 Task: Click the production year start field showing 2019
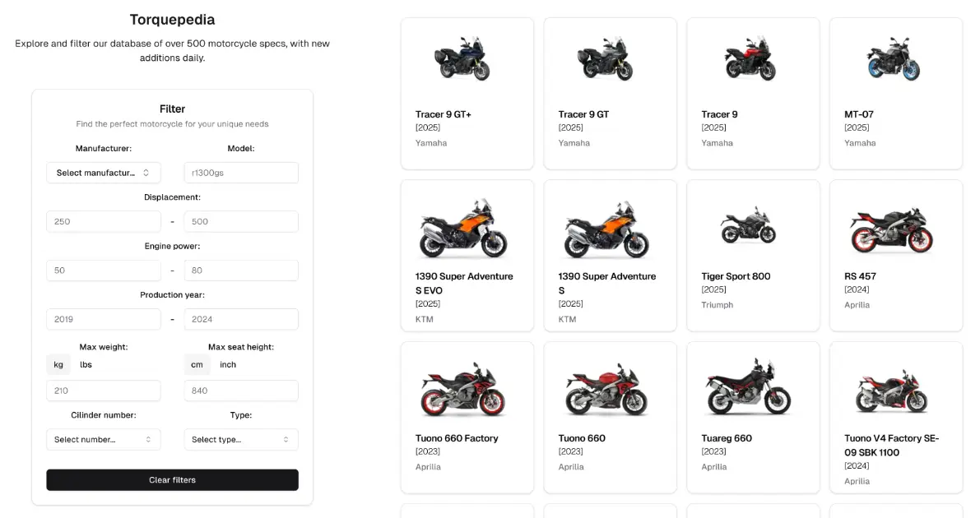pos(103,319)
